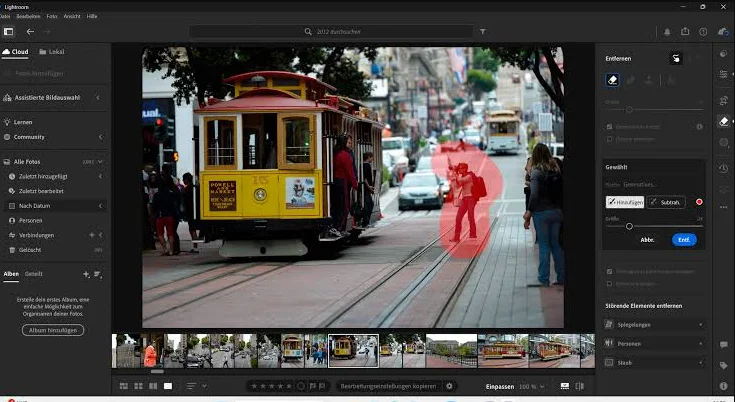Expand Zuletzt hinzugefügt chevron
Viewport: 735px width, 402px height.
click(x=100, y=176)
